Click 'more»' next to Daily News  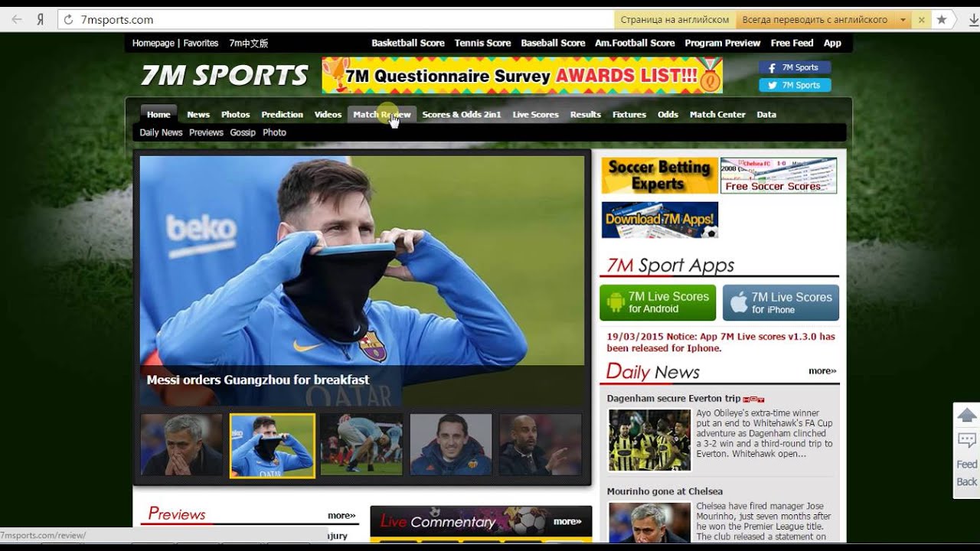(822, 371)
